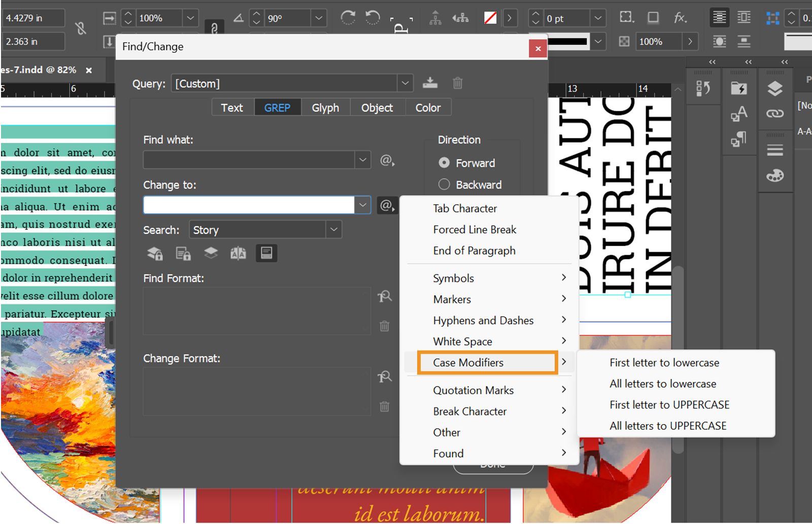Screen dimensions: 812x524
Task: Expand the Change to history dropdown
Action: click(x=362, y=205)
